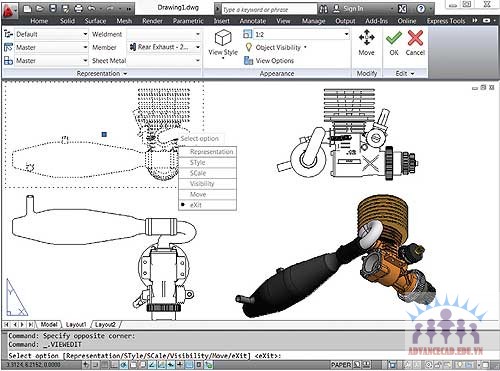Open the Object Visibility dropdown arrow
This screenshot has height=371, width=500.
click(x=305, y=47)
